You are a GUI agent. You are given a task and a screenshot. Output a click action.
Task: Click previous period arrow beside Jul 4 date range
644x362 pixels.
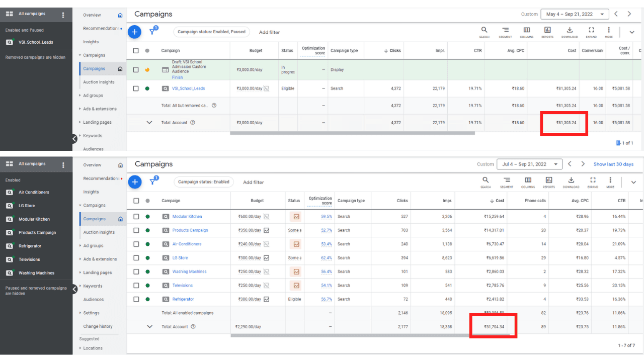pos(570,164)
